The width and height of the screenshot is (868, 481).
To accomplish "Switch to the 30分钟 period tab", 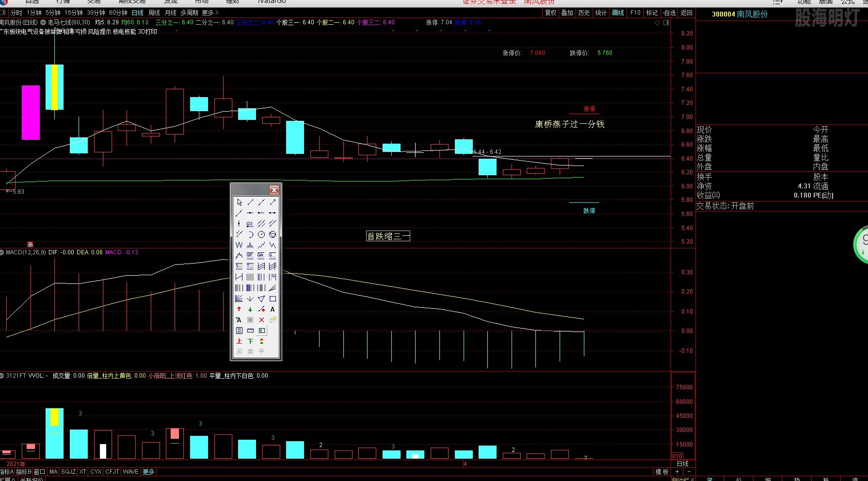I will [96, 13].
